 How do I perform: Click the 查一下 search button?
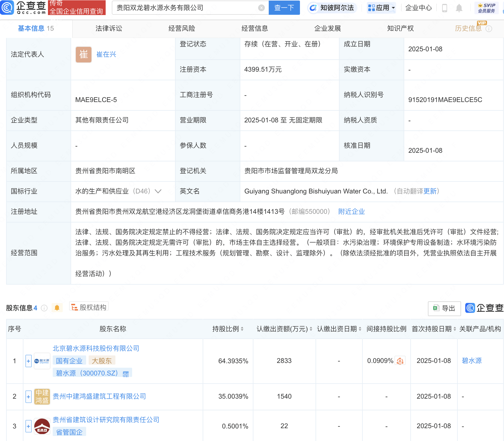point(284,8)
